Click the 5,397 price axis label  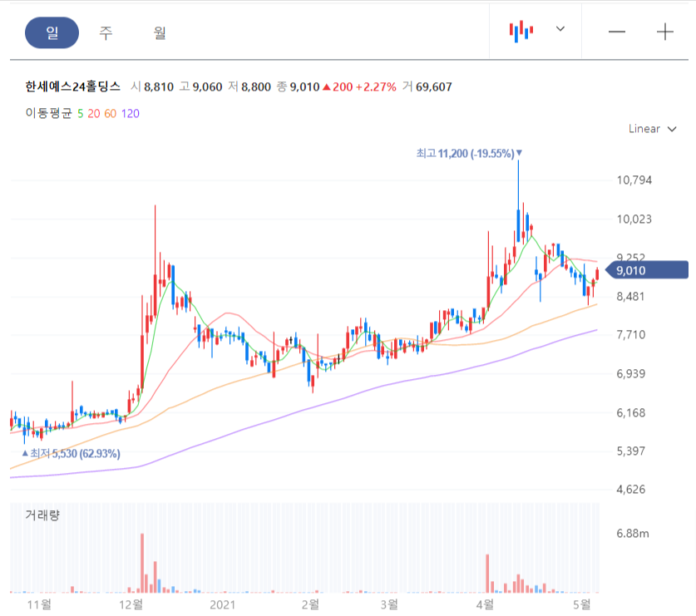631,451
